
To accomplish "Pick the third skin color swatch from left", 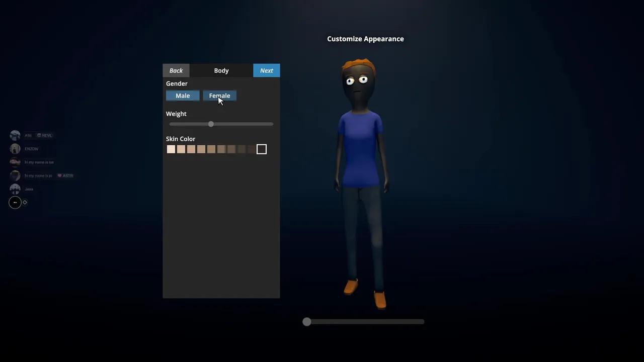I will point(191,149).
